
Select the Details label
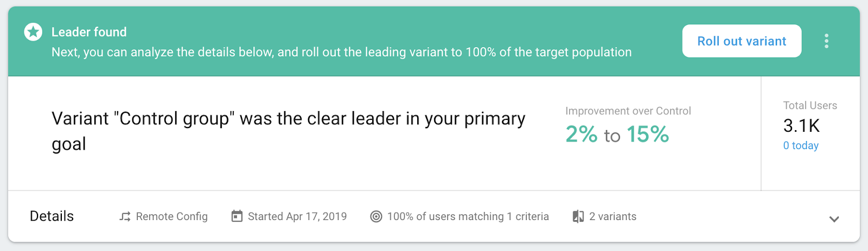[52, 216]
